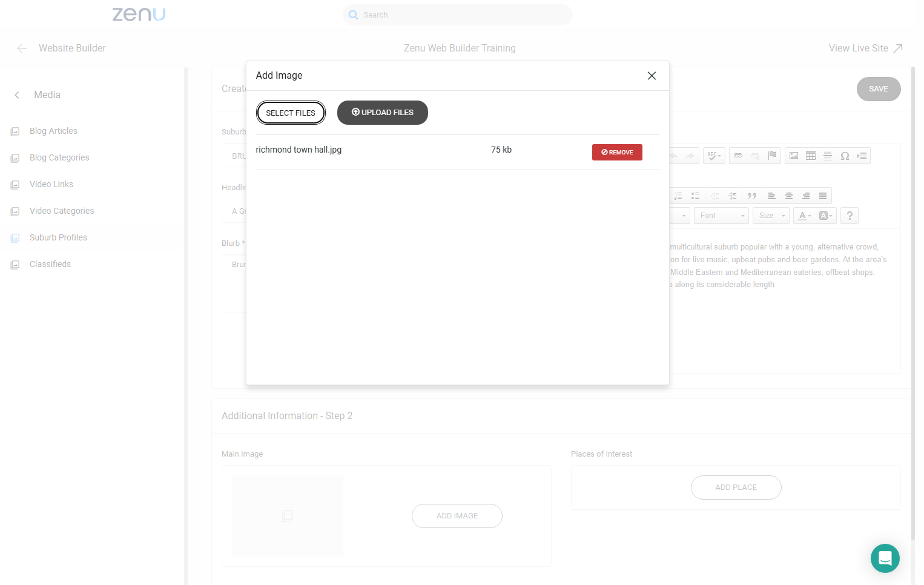Image resolution: width=924 pixels, height=585 pixels.
Task: Close the Add Image dialog
Action: tap(652, 76)
